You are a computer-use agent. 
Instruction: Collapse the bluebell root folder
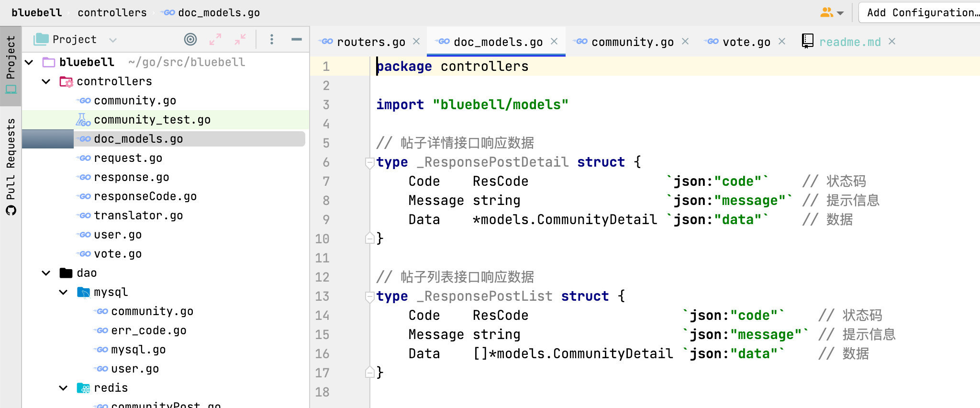pos(29,62)
